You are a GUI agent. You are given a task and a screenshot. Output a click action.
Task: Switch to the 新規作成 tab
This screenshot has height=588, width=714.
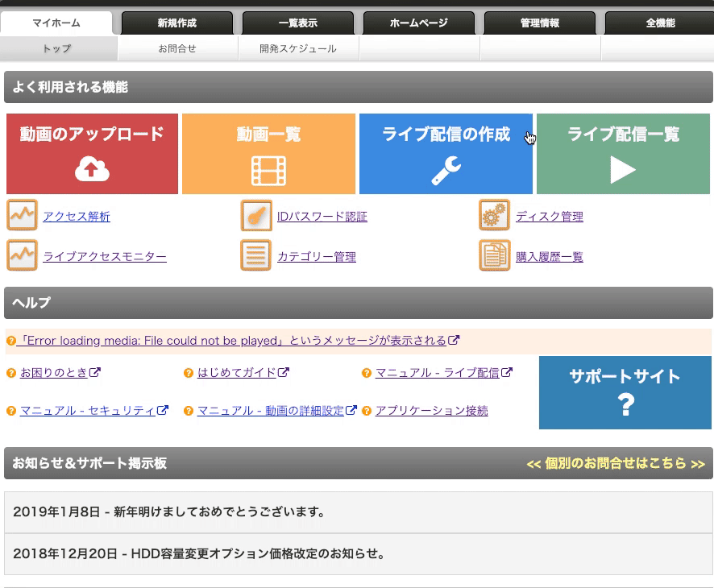pos(176,22)
